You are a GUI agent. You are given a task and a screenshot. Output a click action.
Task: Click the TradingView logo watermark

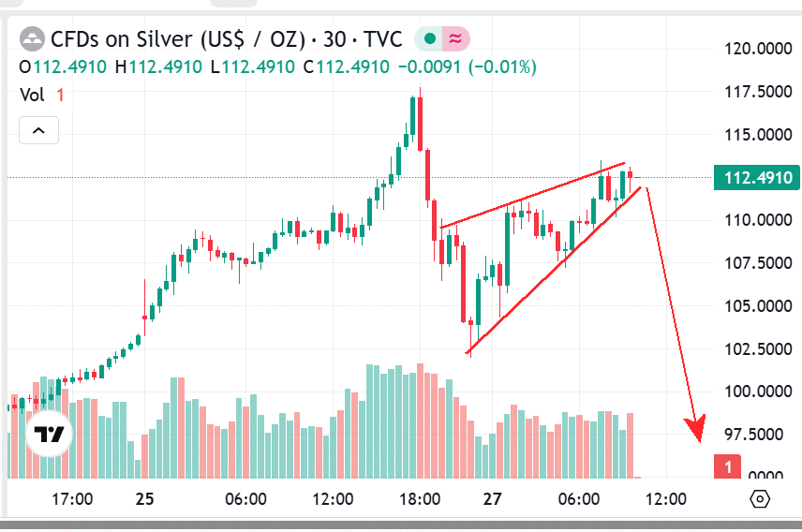click(x=49, y=435)
